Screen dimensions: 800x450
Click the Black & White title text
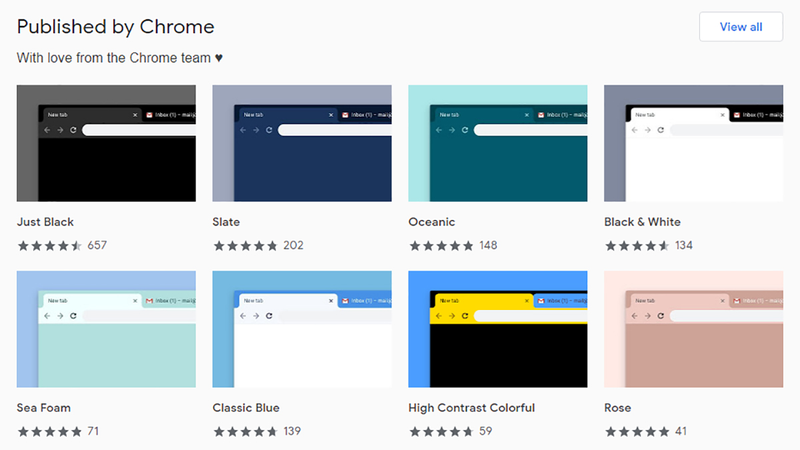pyautogui.click(x=642, y=222)
